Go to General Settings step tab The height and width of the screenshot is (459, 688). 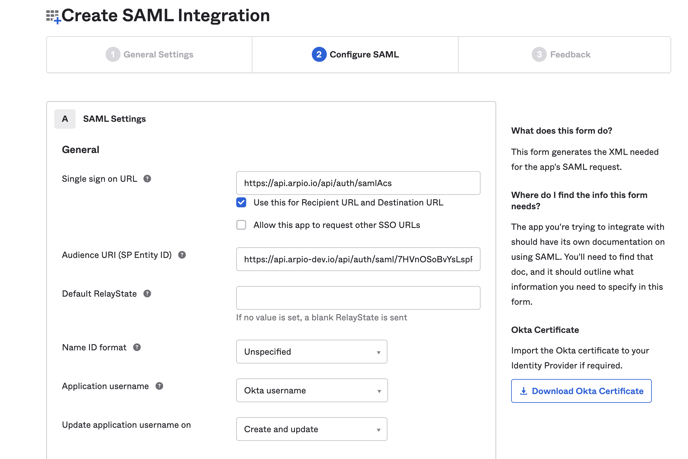click(150, 54)
